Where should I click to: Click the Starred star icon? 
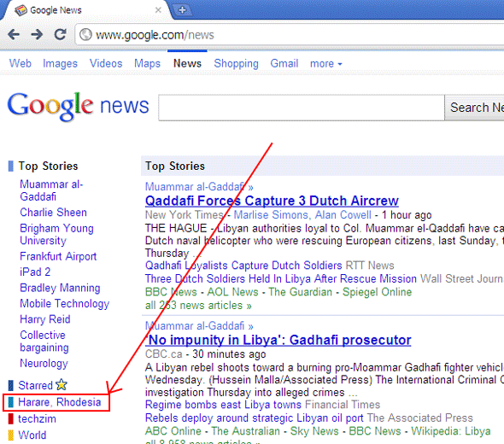61,384
